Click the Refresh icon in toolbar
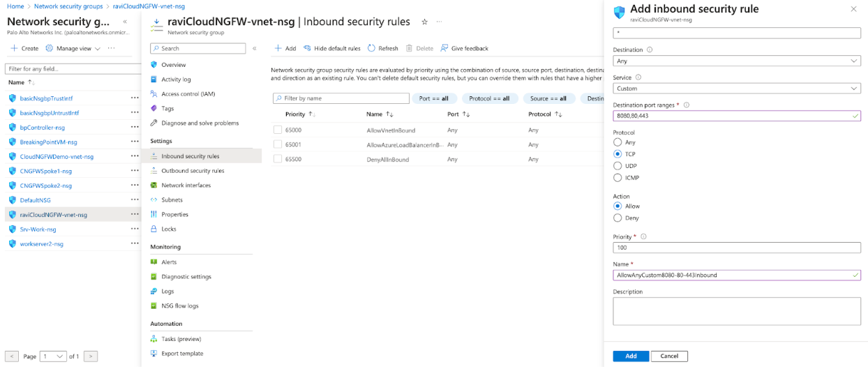Viewport: 868px width, 371px height. click(x=372, y=49)
